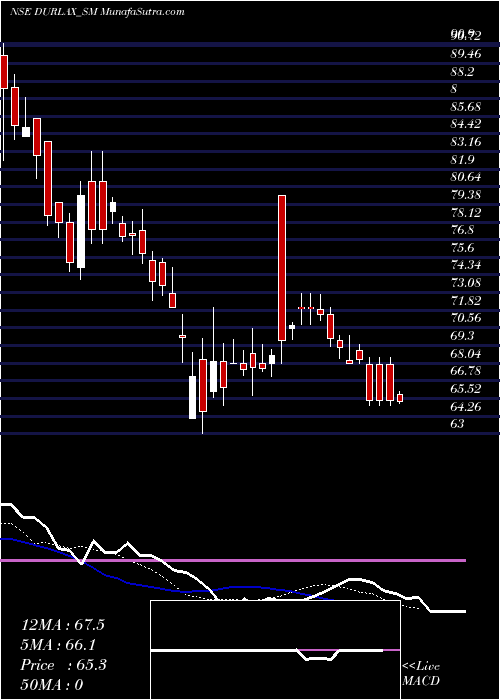Click the Price : 65.3 readout
Image resolution: width=500 pixels, height=700 pixels.
point(63,665)
